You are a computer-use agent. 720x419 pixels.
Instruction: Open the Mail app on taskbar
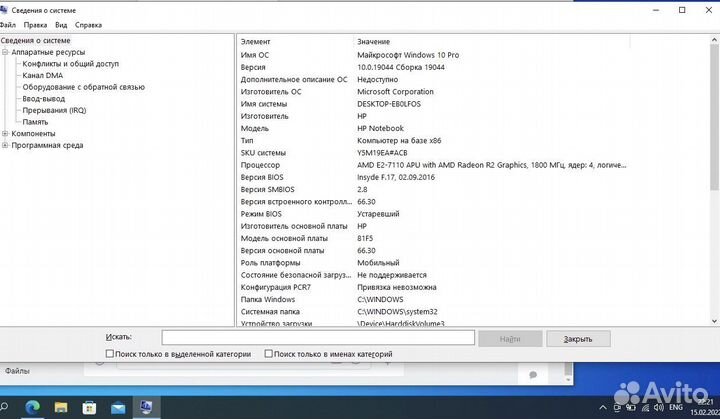coord(118,407)
